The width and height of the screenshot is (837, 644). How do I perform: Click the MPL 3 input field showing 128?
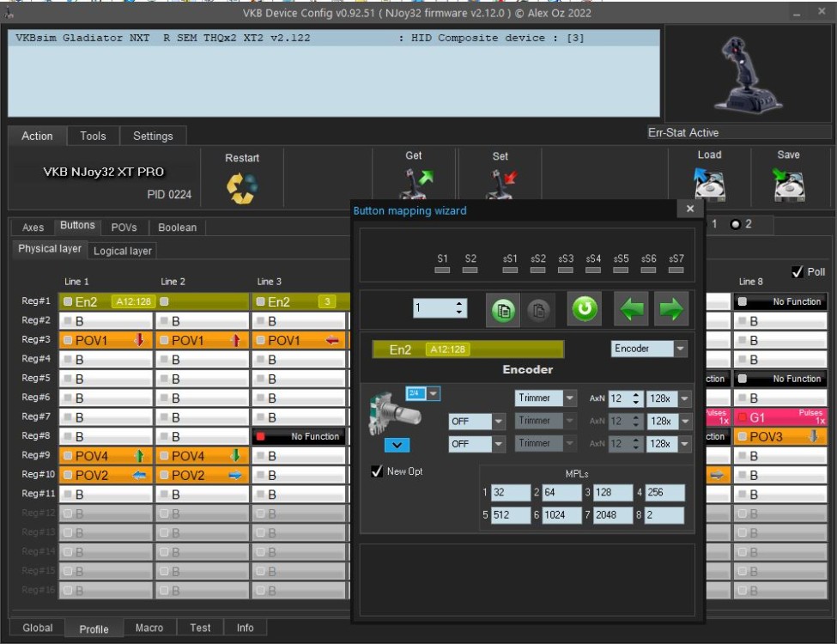click(612, 493)
